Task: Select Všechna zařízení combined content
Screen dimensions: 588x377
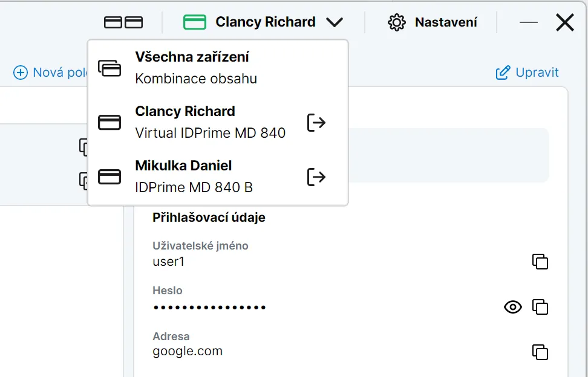Action: pos(218,68)
